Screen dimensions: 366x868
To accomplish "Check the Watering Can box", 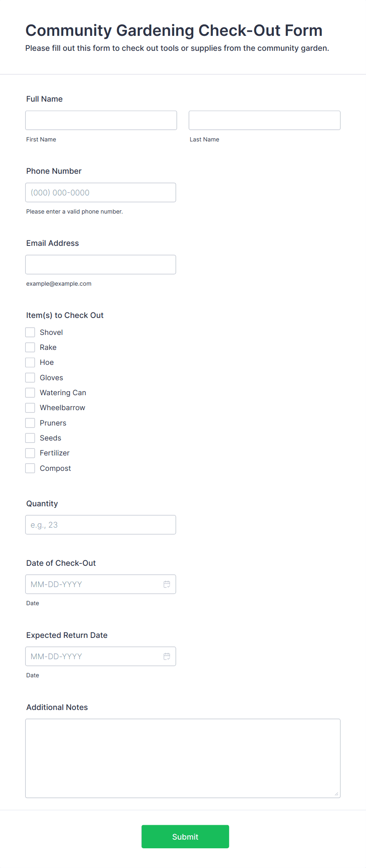I will (x=30, y=393).
